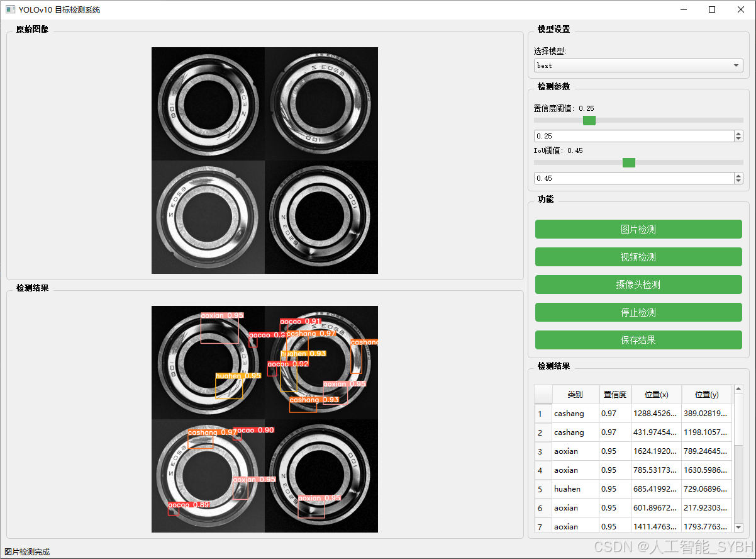This screenshot has height=559, width=756.
Task: Click the confidence threshold slider handle
Action: click(589, 120)
